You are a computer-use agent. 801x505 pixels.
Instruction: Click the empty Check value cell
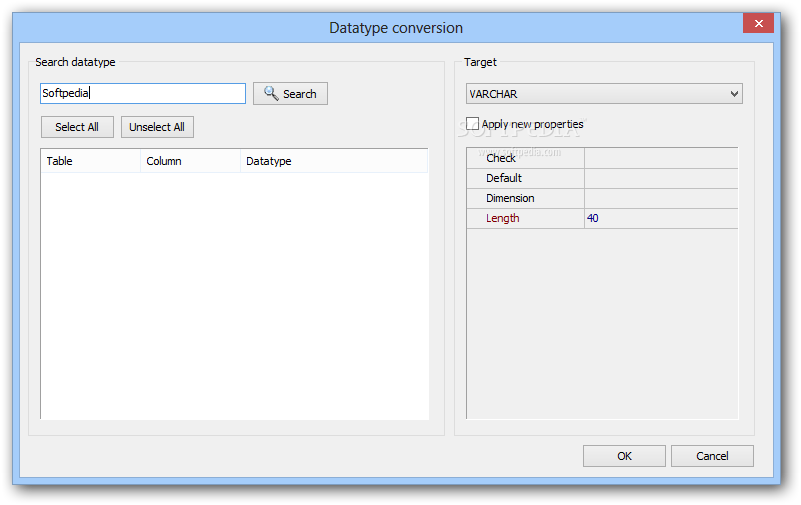(x=661, y=158)
